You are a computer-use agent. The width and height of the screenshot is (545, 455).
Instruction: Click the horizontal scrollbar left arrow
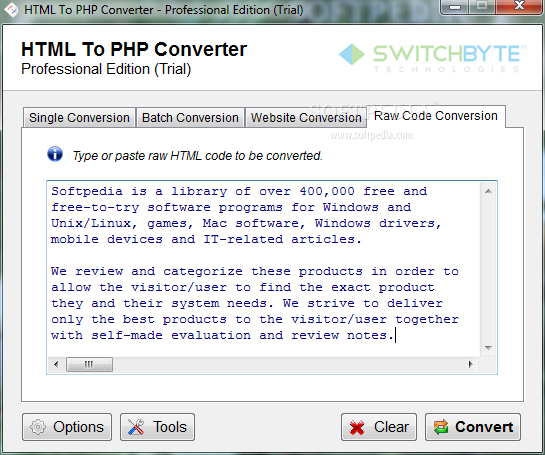(56, 364)
